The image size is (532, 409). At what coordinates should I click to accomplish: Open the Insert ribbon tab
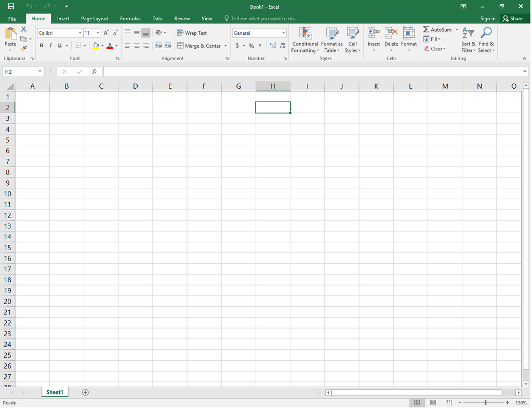pyautogui.click(x=63, y=18)
